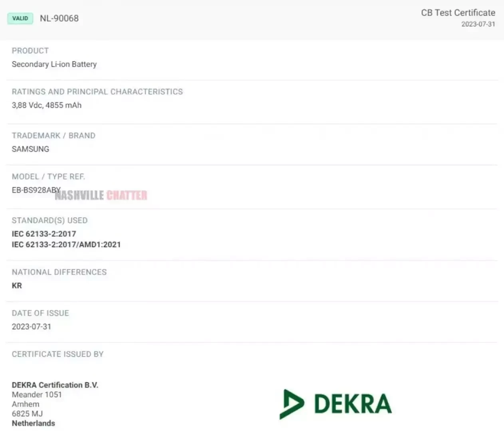
Task: Click the Meander 1051 address line
Action: pyautogui.click(x=37, y=395)
